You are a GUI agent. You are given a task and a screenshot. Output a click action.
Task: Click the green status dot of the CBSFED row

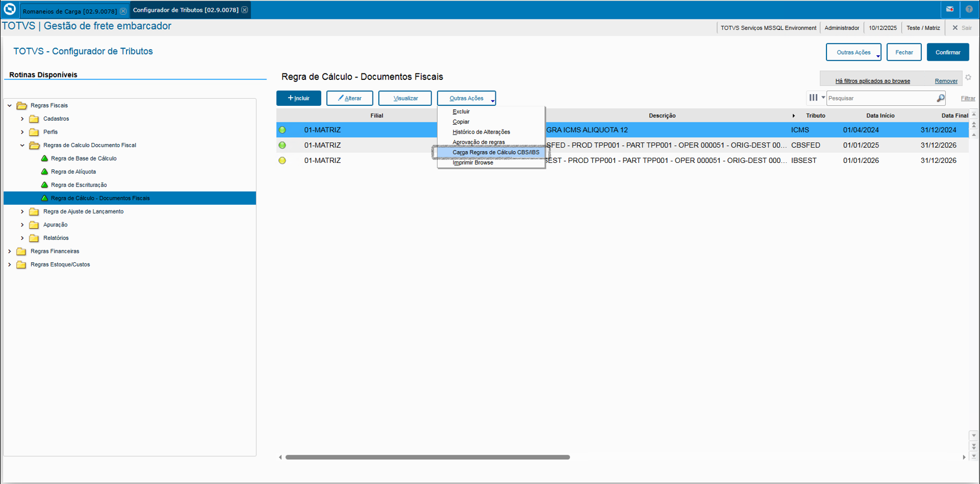[x=282, y=145]
